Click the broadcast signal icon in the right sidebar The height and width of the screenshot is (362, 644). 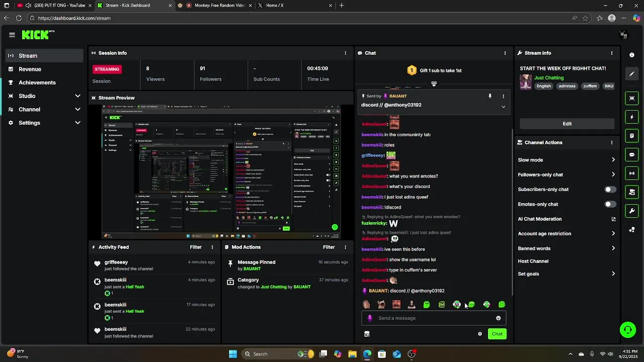(632, 173)
